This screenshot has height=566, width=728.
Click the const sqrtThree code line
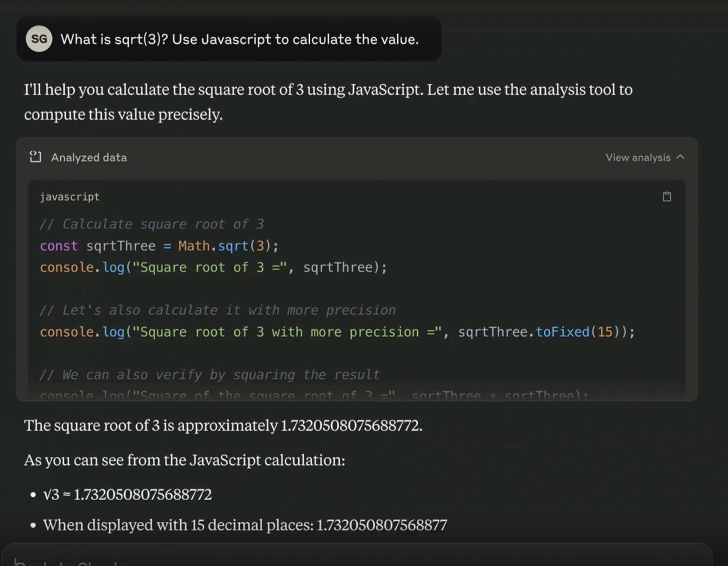coord(159,246)
